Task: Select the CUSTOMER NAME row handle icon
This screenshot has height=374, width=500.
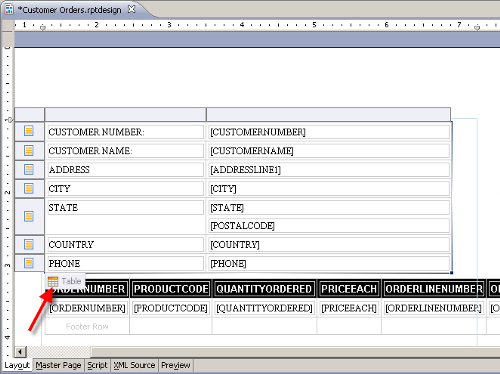Action: 29,150
